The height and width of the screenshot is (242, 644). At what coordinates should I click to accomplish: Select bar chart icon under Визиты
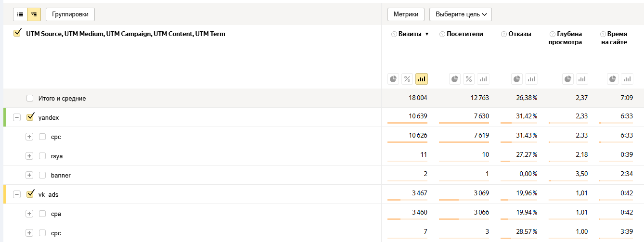tap(422, 79)
